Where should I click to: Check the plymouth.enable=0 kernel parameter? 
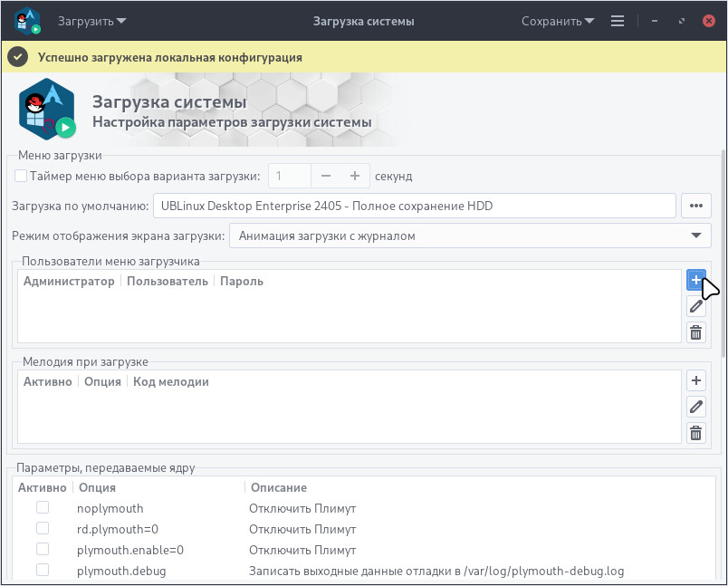tap(43, 549)
